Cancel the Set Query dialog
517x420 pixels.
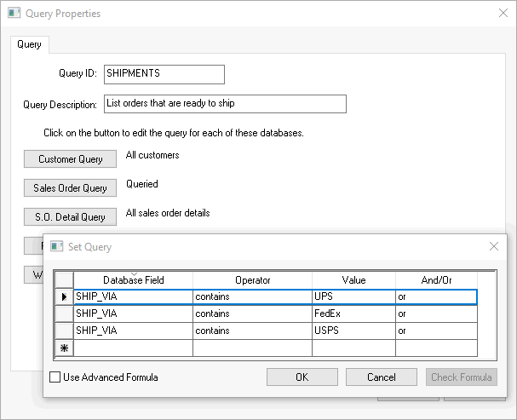pos(382,377)
